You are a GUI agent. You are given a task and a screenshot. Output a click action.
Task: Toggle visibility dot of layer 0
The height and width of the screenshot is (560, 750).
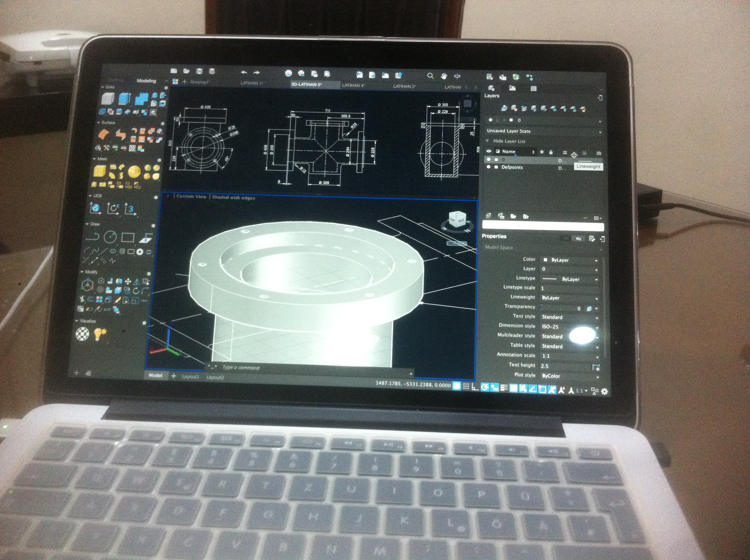[489, 159]
